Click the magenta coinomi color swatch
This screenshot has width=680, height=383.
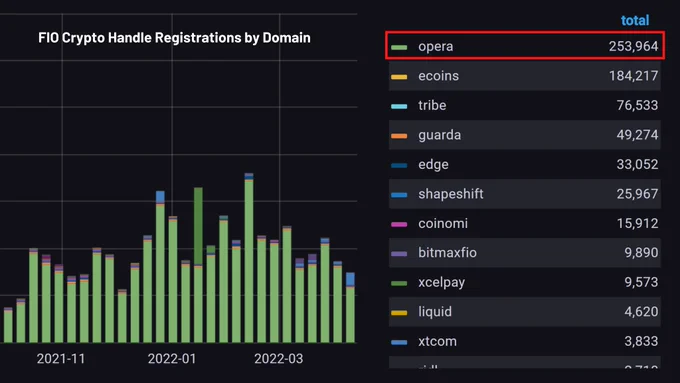399,224
